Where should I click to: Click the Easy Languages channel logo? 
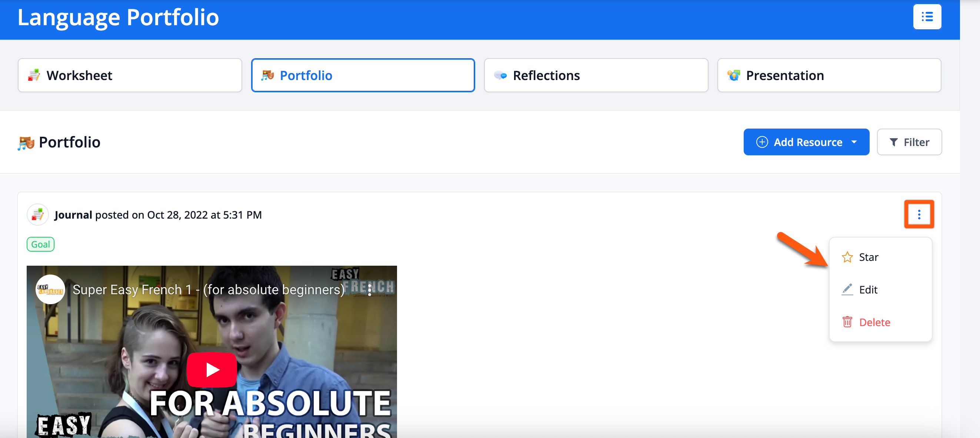tap(50, 289)
